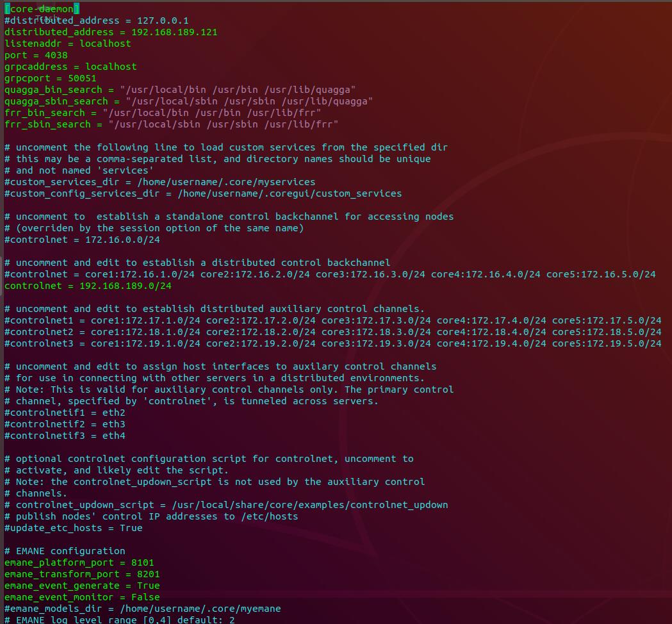The image size is (672, 624).
Task: Click comment 'this may be a comma-separated list'
Action: pos(217,159)
